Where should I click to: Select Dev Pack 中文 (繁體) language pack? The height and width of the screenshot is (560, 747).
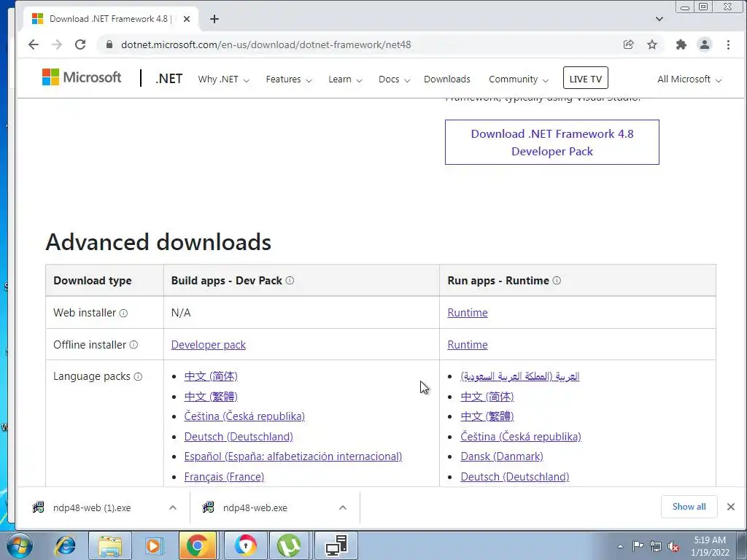click(211, 397)
